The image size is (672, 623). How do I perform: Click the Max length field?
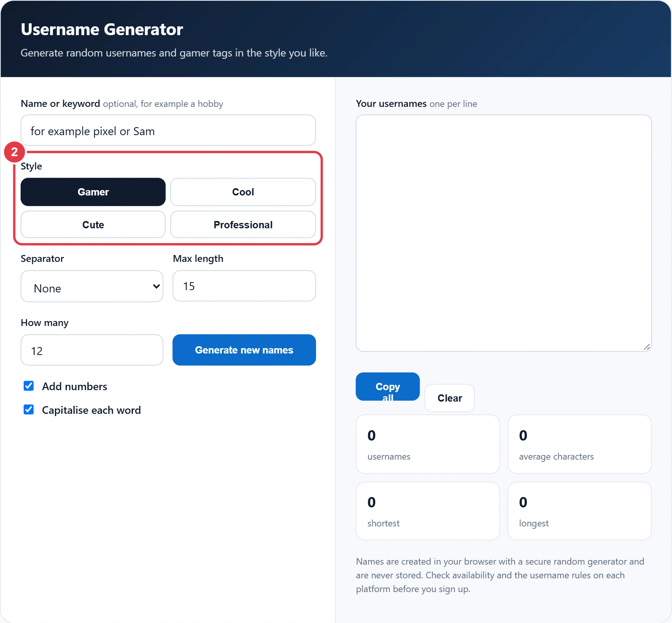click(244, 286)
